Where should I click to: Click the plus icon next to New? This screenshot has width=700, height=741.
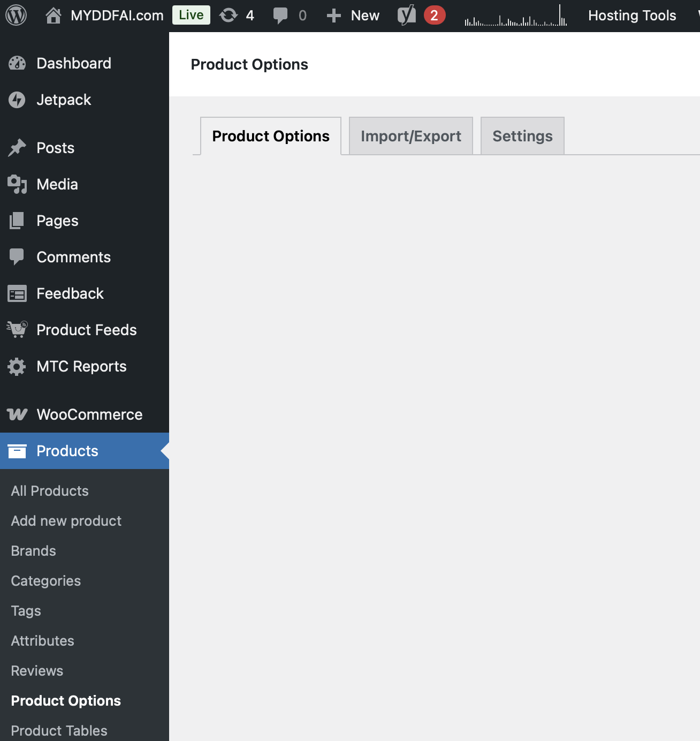[x=334, y=16]
